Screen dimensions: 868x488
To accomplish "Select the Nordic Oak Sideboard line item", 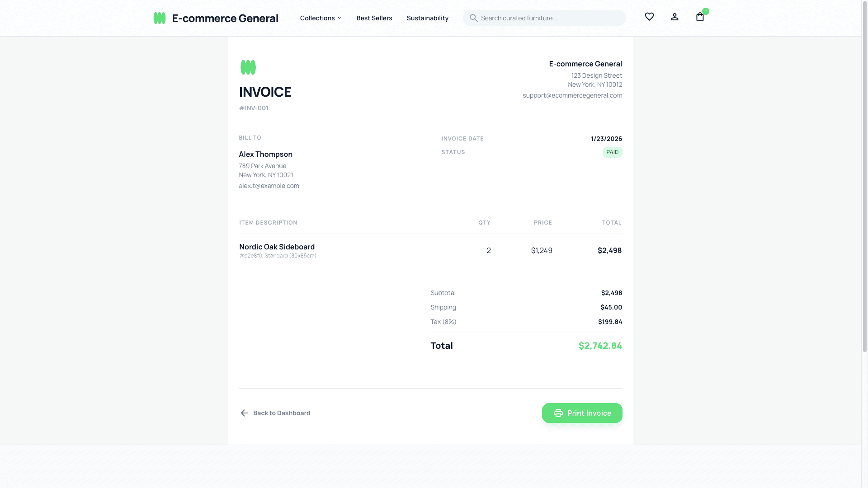I will pyautogui.click(x=276, y=247).
